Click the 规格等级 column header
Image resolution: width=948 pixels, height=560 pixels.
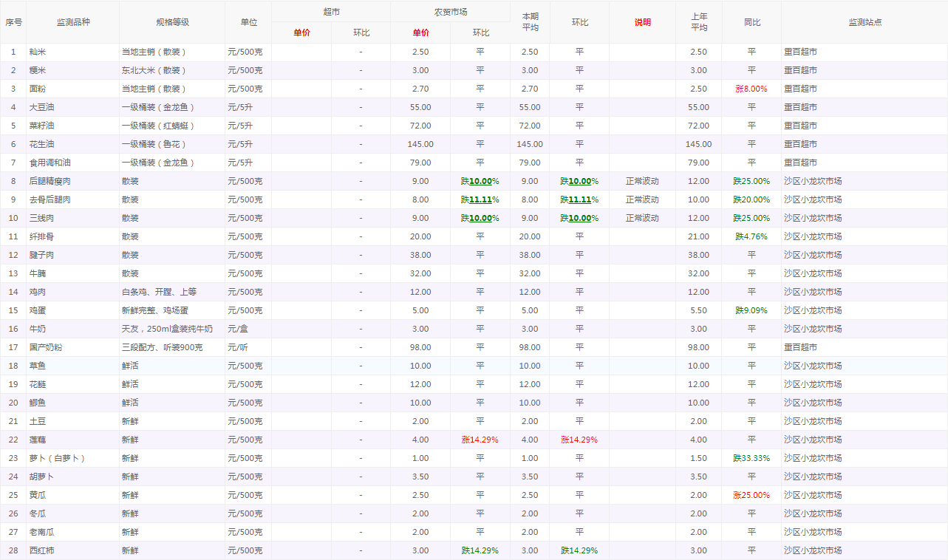pyautogui.click(x=172, y=22)
